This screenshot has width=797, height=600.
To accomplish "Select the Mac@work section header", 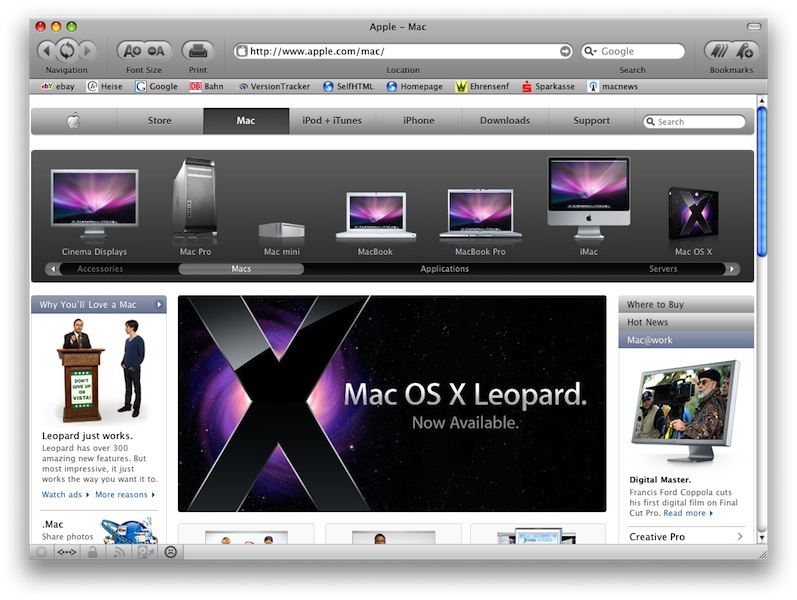I will point(686,340).
